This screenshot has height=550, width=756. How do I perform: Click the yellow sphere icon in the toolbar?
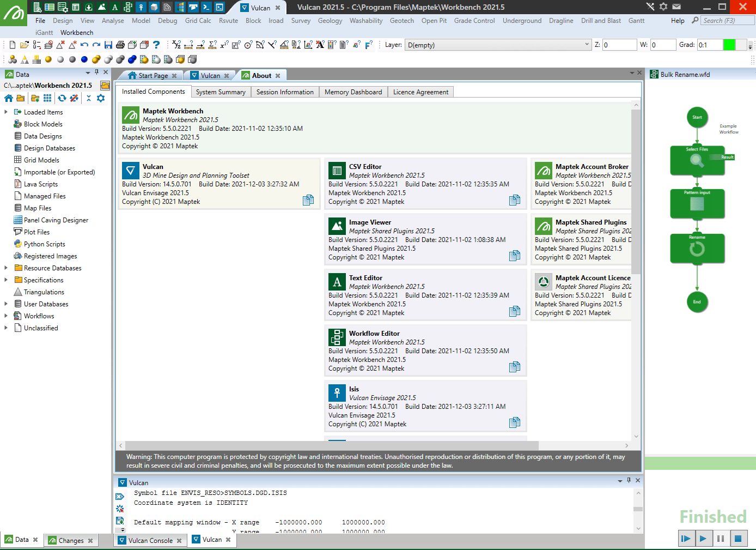point(48,59)
